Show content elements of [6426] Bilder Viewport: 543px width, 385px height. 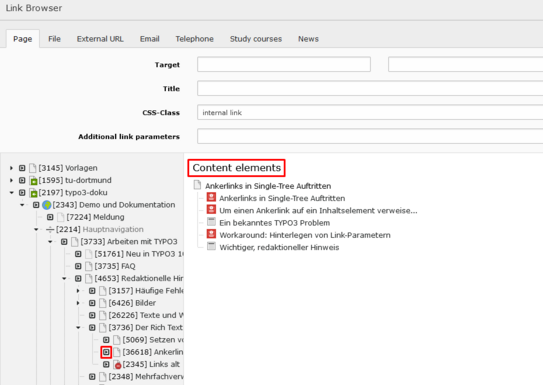coord(92,303)
